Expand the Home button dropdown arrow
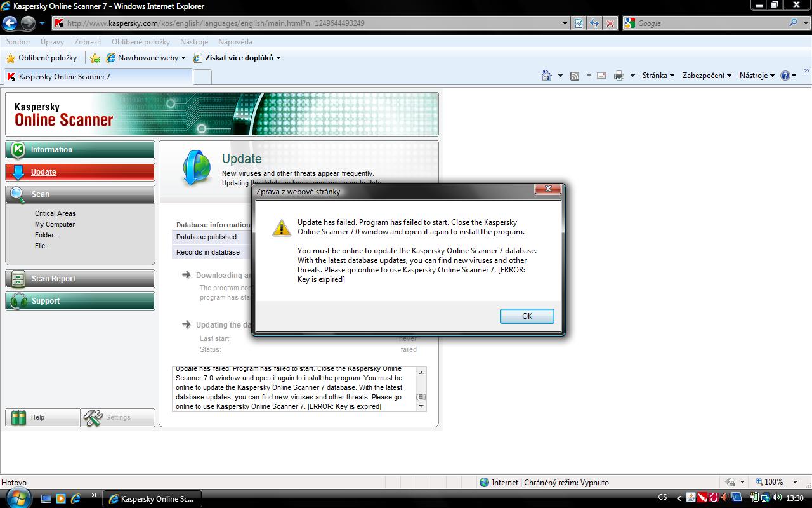Screen dimensions: 812x508 click(560, 76)
